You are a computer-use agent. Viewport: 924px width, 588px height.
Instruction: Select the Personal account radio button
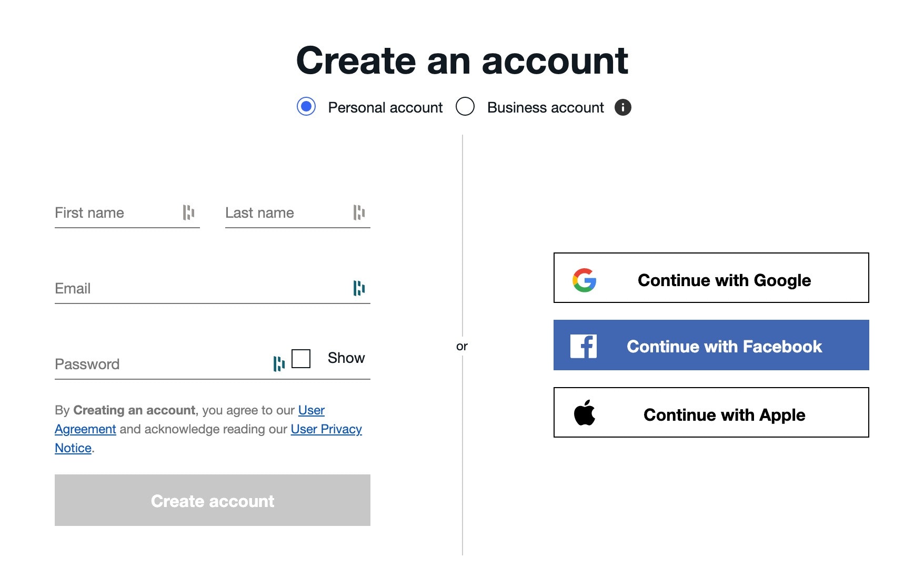coord(306,106)
